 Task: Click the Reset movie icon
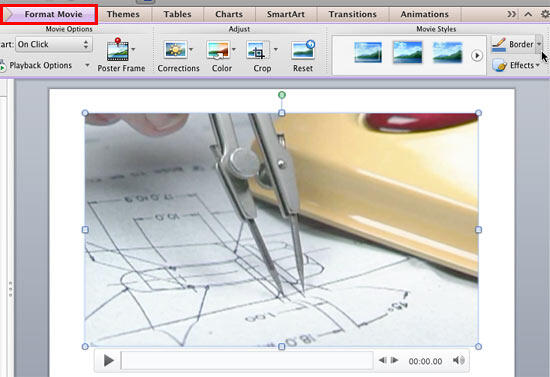[x=303, y=50]
